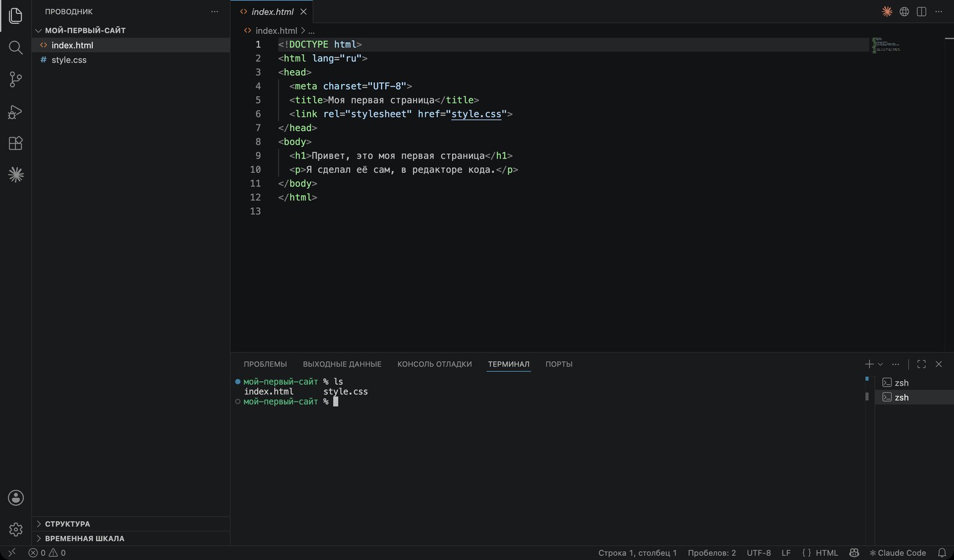The width and height of the screenshot is (954, 560).
Task: Place cursor in DOCTYPE html line
Action: click(x=320, y=45)
